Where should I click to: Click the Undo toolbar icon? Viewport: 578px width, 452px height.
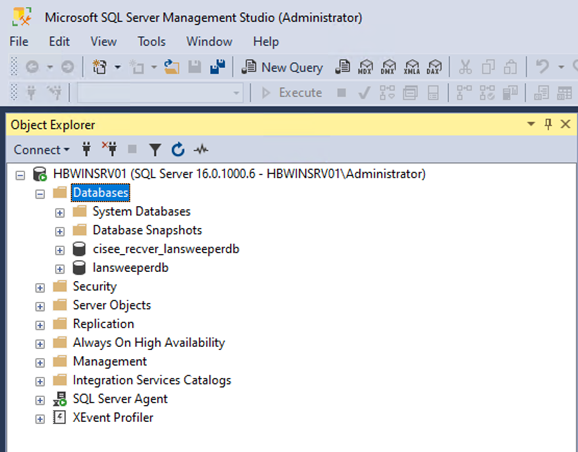coord(542,67)
